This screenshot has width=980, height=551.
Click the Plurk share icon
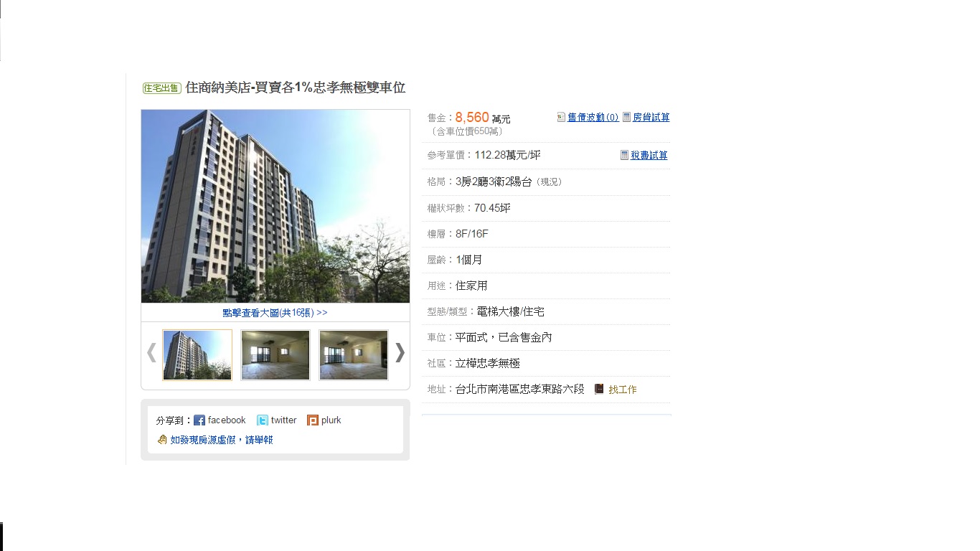pyautogui.click(x=313, y=420)
